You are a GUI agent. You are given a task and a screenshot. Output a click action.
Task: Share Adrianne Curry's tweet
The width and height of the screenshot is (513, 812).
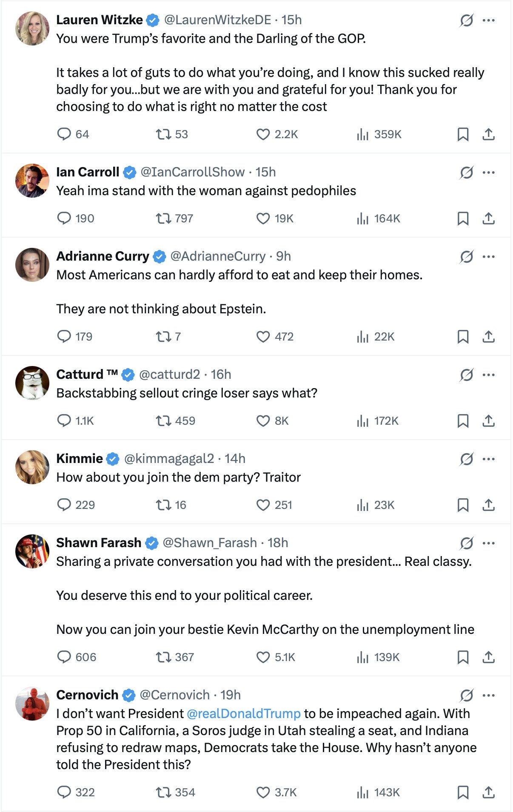coord(489,337)
